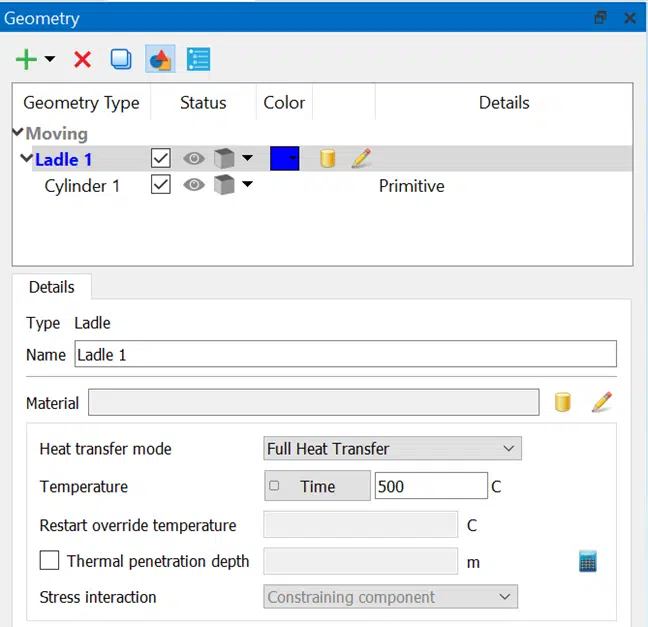Delete geometry with the red X icon
This screenshot has width=648, height=627.
click(x=82, y=60)
